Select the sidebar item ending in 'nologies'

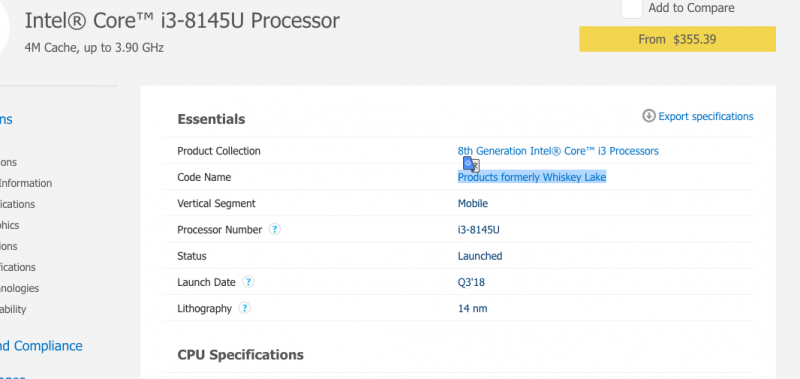tap(19, 288)
